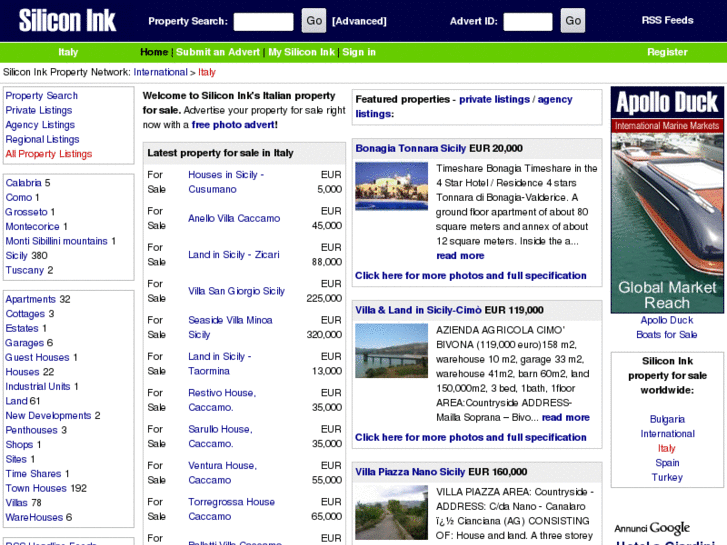This screenshot has height=545, width=727.
Task: Open featured agency listings link
Action: [x=464, y=107]
